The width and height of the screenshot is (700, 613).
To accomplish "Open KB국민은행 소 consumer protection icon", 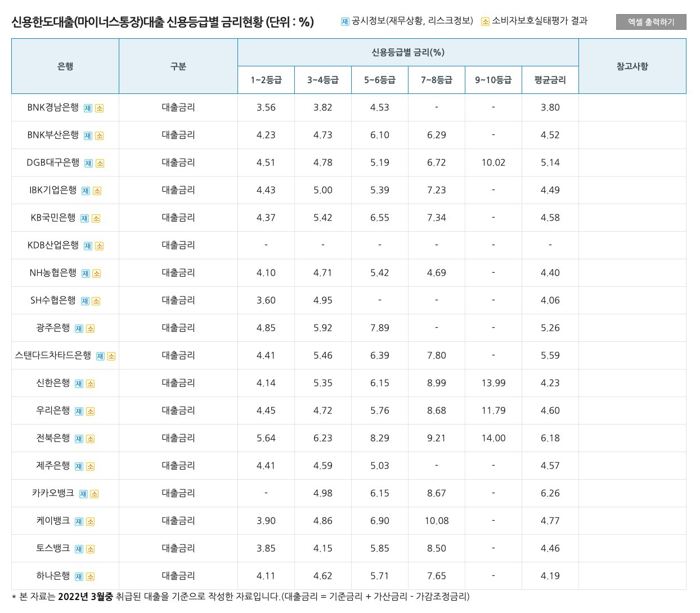I will (x=96, y=219).
